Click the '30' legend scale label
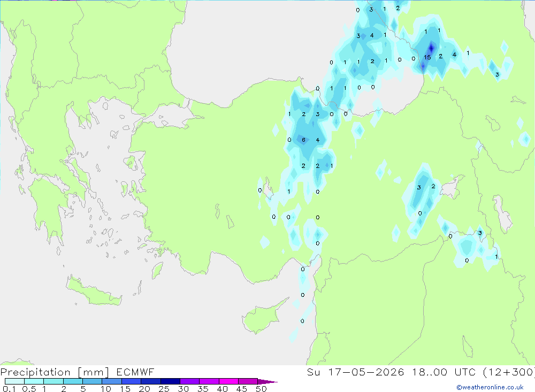Viewport: 535px width, 392px height. (183, 389)
